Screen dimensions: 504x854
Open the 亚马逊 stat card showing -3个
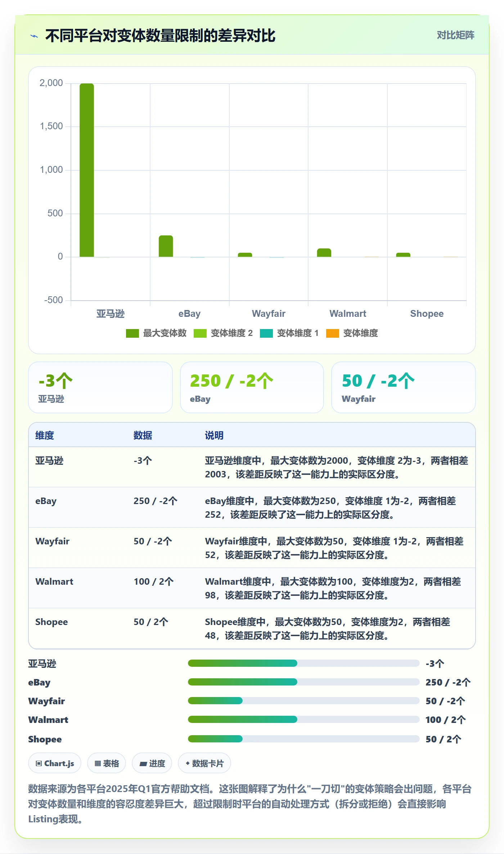[x=100, y=387]
